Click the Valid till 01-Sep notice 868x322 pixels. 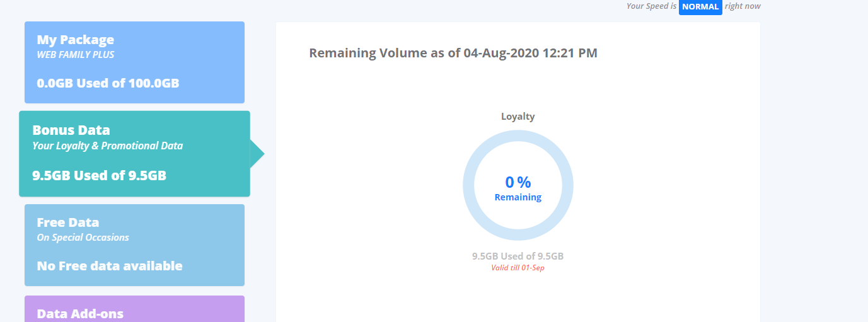pos(518,267)
